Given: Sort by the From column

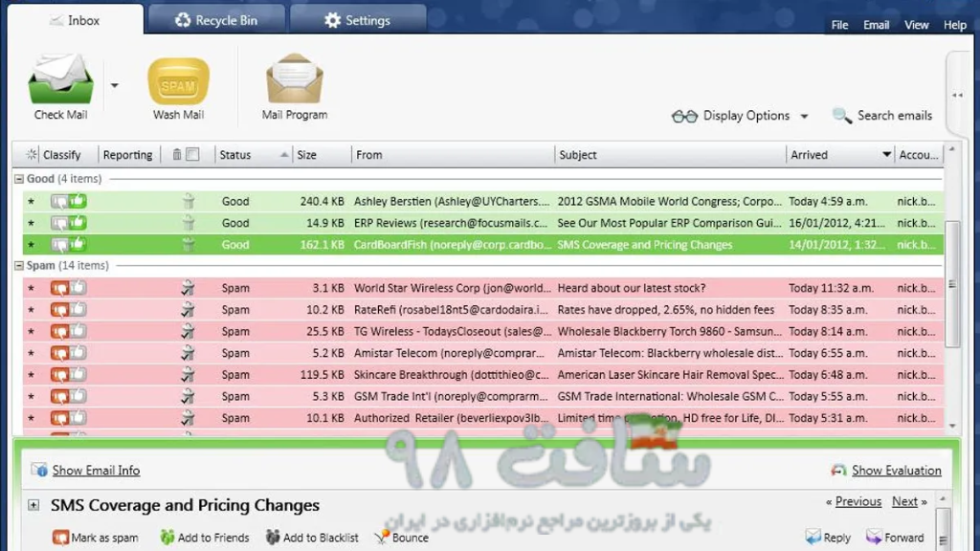Looking at the screenshot, I should [x=368, y=155].
